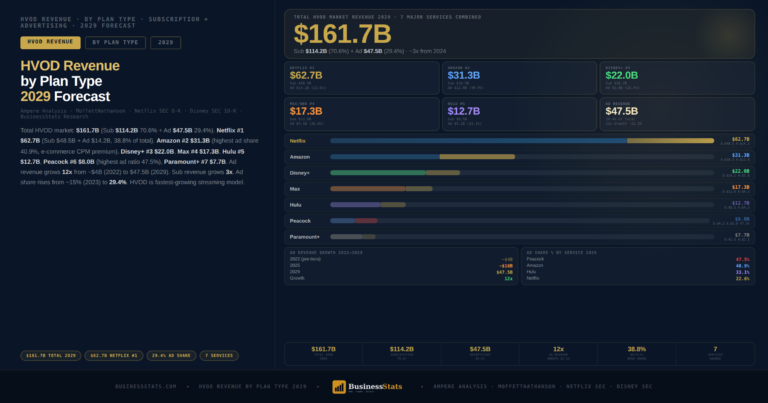Open the Netflix #1 $62.7B card
This screenshot has width=768, height=403.
point(361,78)
